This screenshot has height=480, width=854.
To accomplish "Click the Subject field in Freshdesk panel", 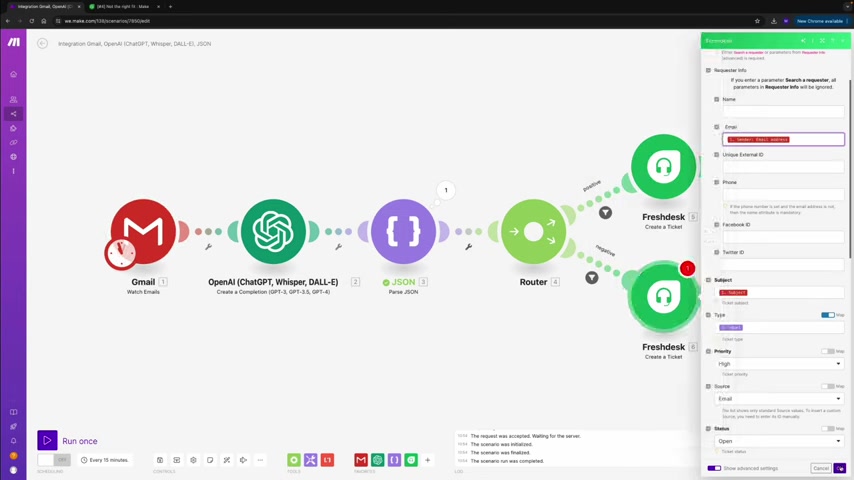I will pyautogui.click(x=779, y=293).
